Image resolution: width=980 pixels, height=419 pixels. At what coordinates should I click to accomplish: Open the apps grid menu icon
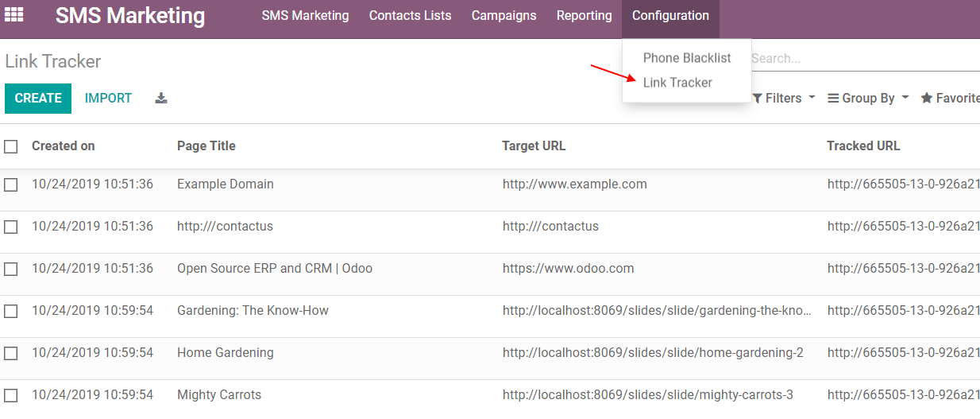[14, 15]
